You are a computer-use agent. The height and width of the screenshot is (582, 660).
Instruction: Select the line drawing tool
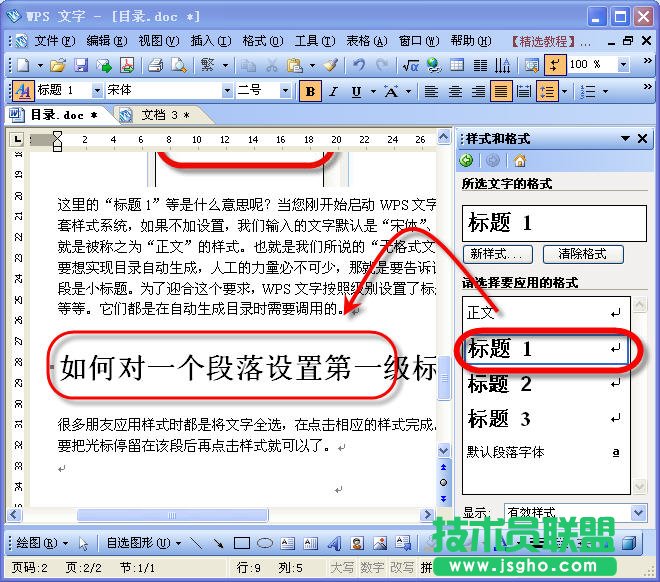(196, 543)
